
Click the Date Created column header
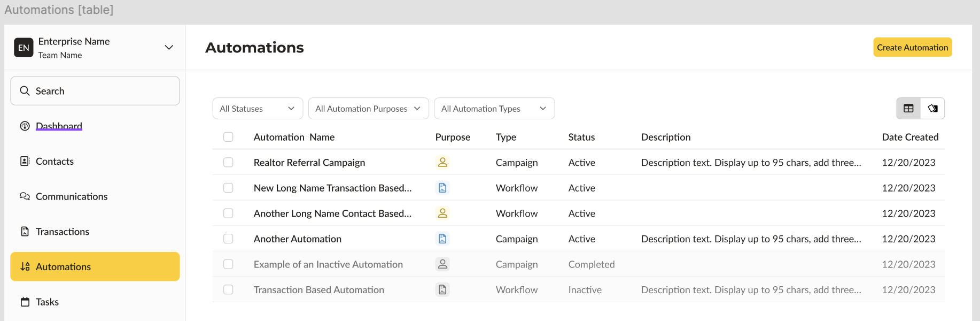910,137
